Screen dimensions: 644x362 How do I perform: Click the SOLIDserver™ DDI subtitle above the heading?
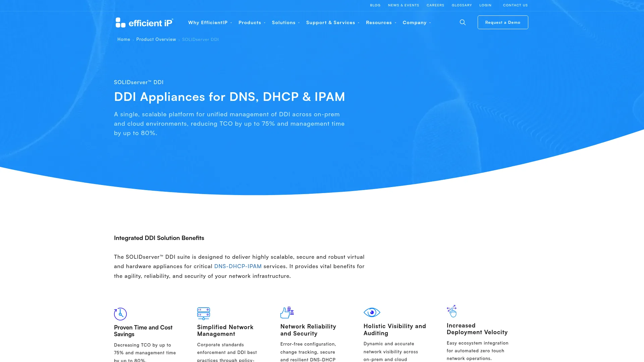coord(139,82)
